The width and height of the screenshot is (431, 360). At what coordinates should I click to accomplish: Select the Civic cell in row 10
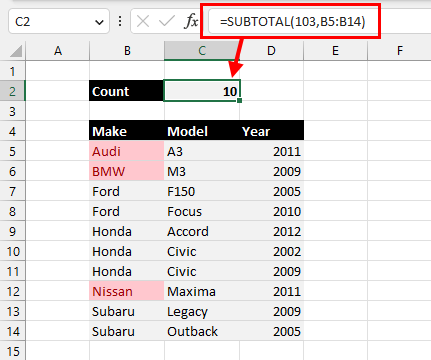coord(202,251)
